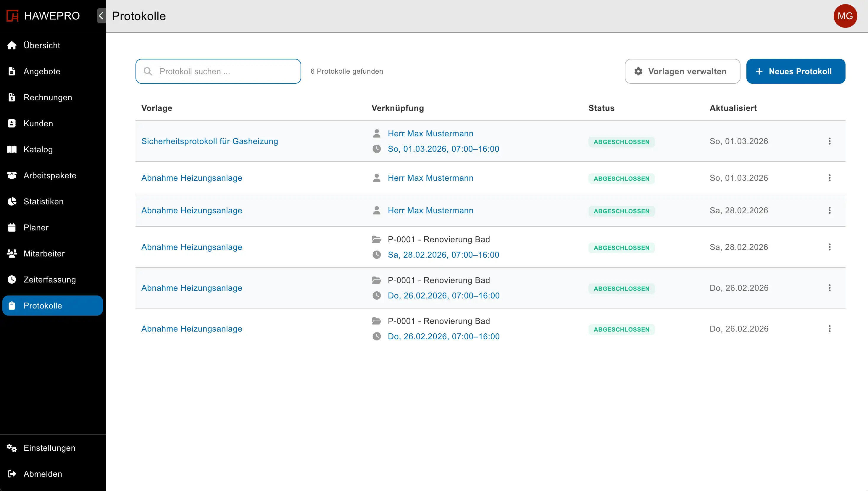Open Planer calendar icon in sidebar
Image resolution: width=868 pixels, height=491 pixels.
point(12,228)
